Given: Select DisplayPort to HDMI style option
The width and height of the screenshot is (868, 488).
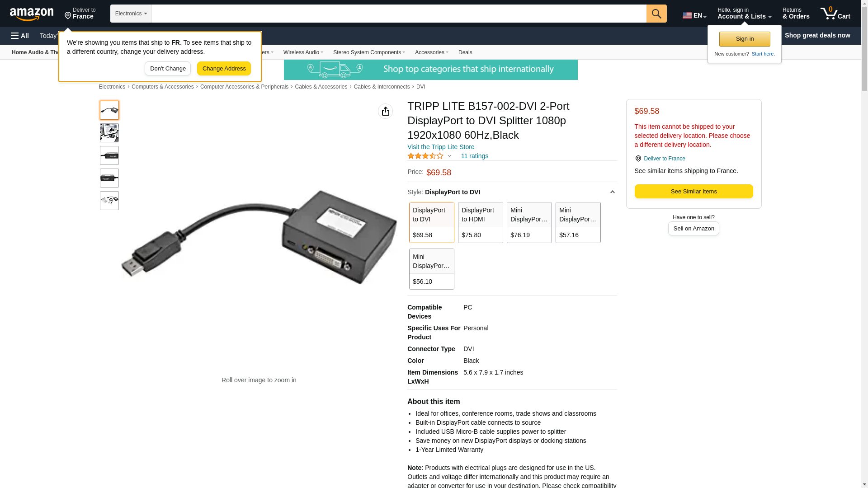Looking at the screenshot, I should point(480,222).
